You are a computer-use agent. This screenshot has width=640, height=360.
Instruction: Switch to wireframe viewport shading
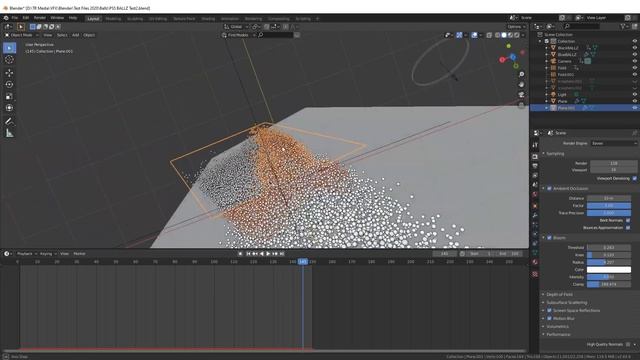[x=498, y=35]
